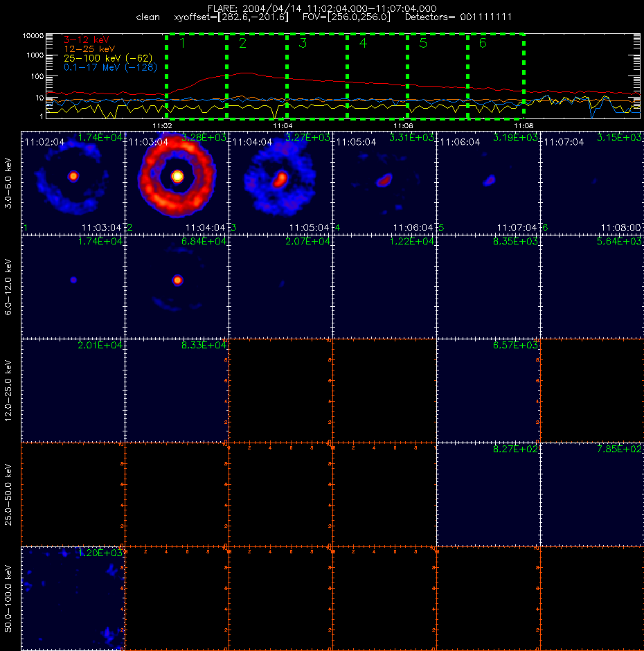
Task: Open the 3.0-6.0 keV image starting 11:04:04
Action: (x=280, y=183)
